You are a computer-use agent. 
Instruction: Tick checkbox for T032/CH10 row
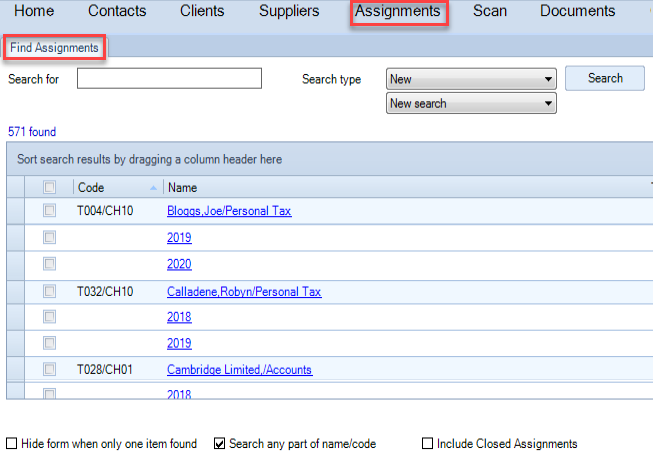coord(49,291)
